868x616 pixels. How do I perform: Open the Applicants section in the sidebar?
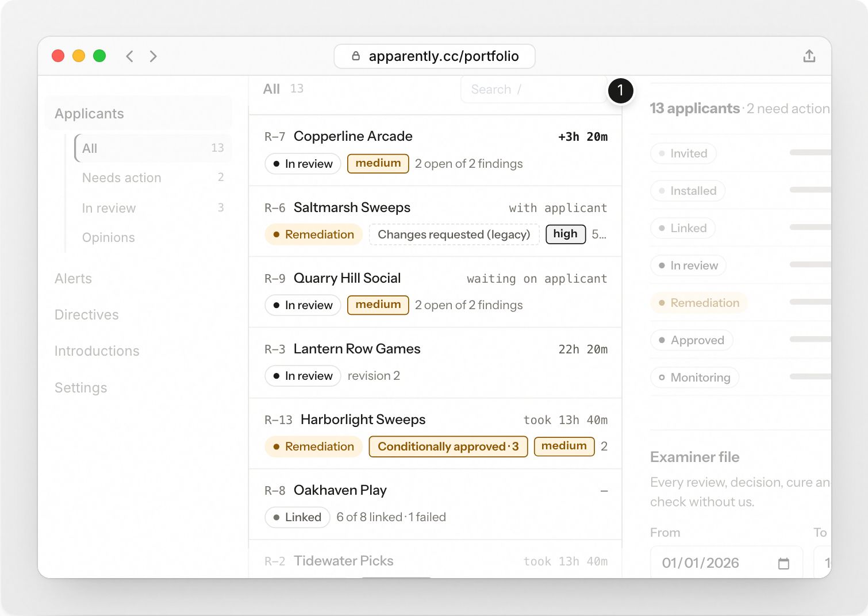139,113
